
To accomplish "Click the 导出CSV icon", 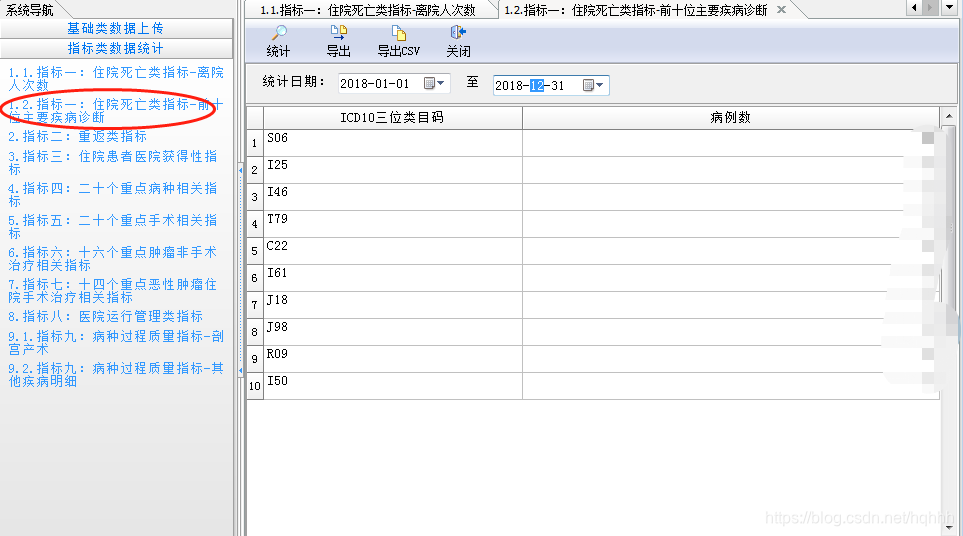I will pyautogui.click(x=399, y=32).
